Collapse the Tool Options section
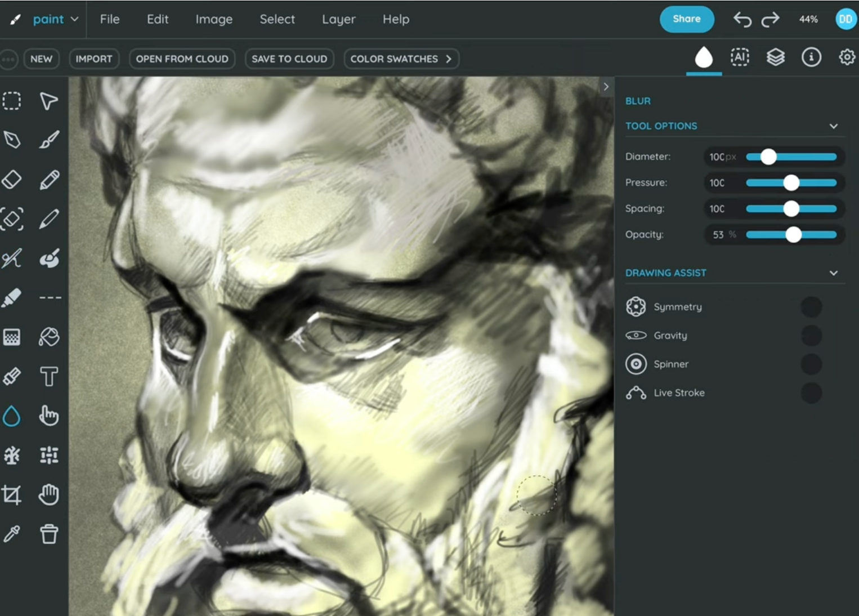 pos(833,126)
